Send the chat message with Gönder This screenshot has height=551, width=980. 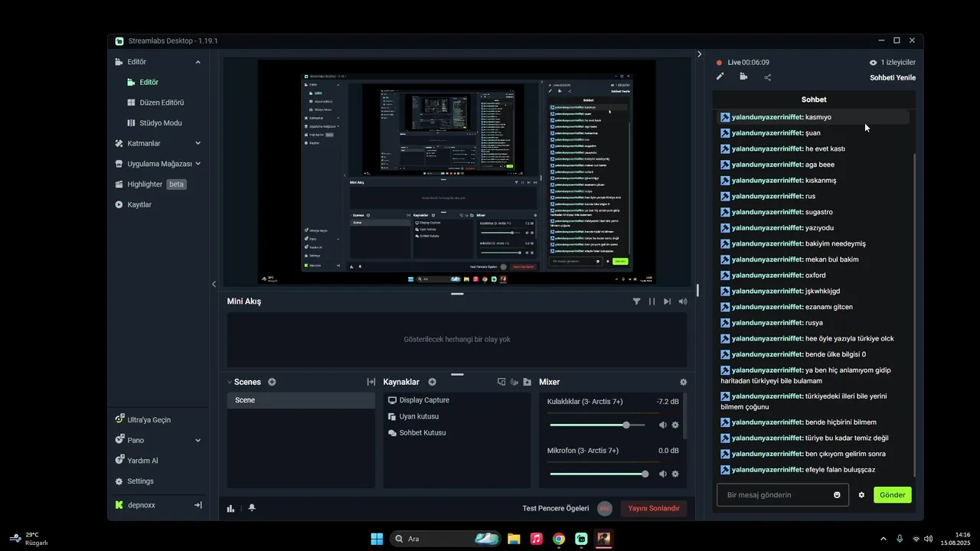point(893,495)
